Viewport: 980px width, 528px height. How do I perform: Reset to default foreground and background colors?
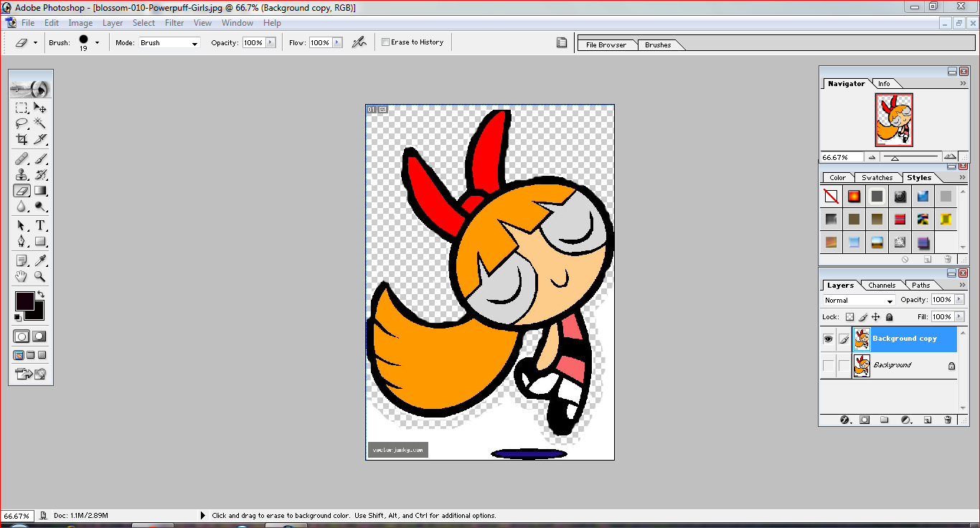[x=18, y=317]
